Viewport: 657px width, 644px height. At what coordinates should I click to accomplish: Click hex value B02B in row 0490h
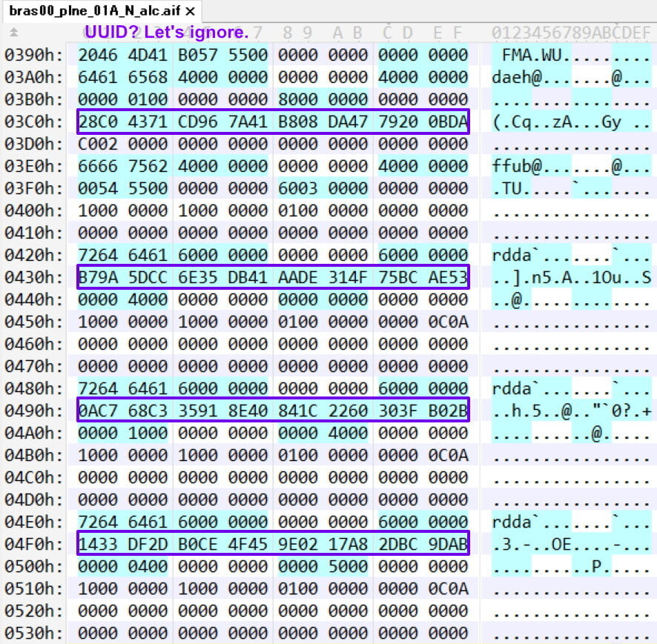448,411
